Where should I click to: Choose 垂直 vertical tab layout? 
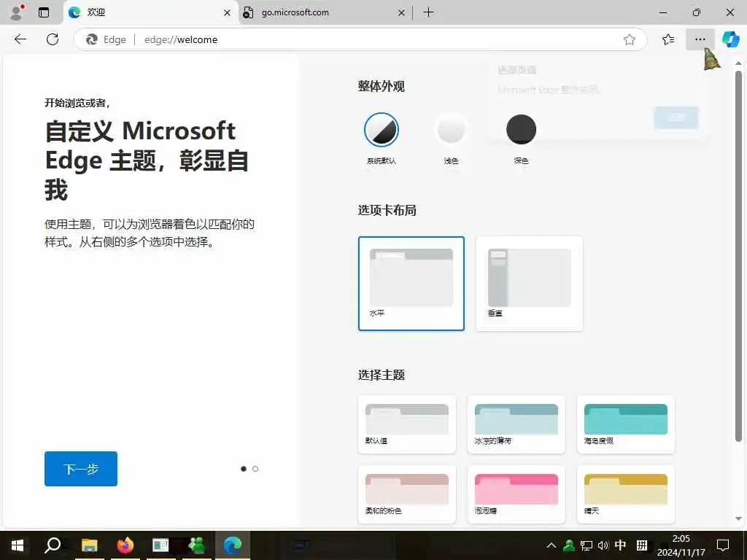530,284
